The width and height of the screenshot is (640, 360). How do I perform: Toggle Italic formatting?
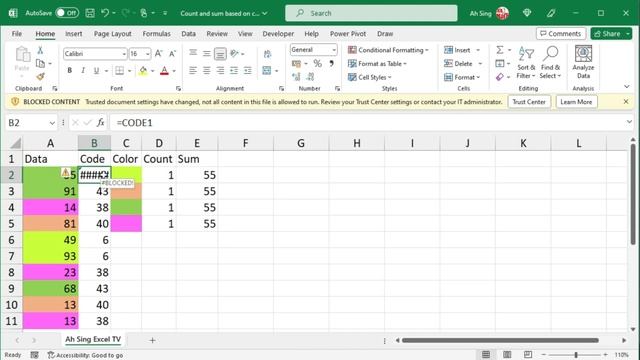83,71
